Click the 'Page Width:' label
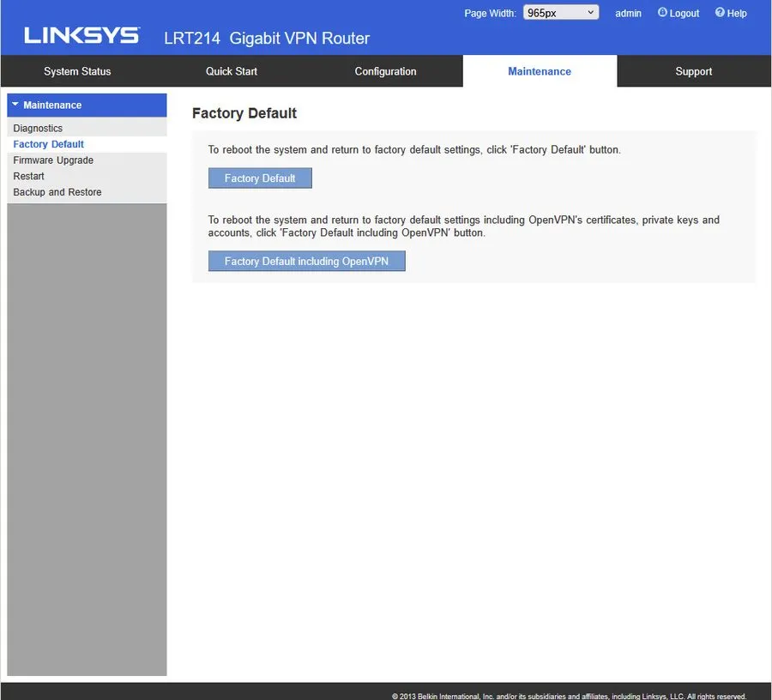 click(x=490, y=13)
